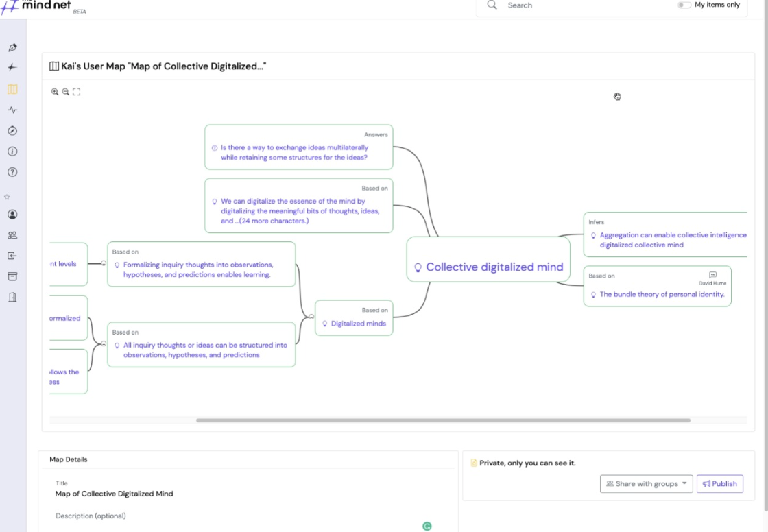
Task: Toggle the My items only switch
Action: 684,5
